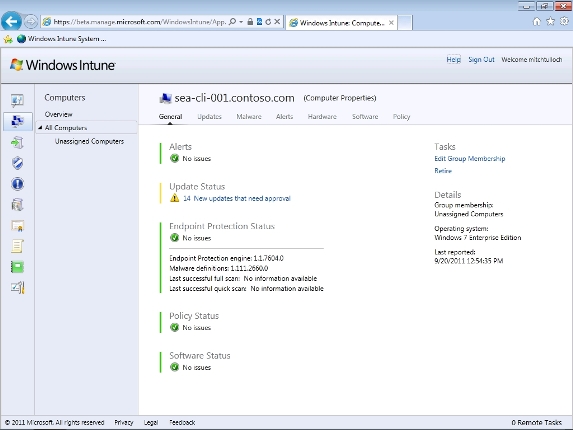Switch to the Software tab

coord(365,117)
